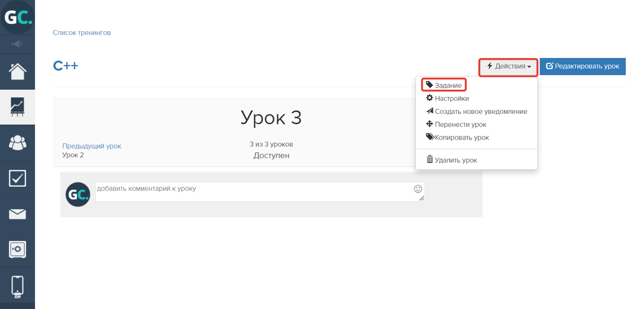Image resolution: width=644 pixels, height=309 pixels.
Task: Open the Список тренингов breadcrumb link
Action: click(x=82, y=33)
